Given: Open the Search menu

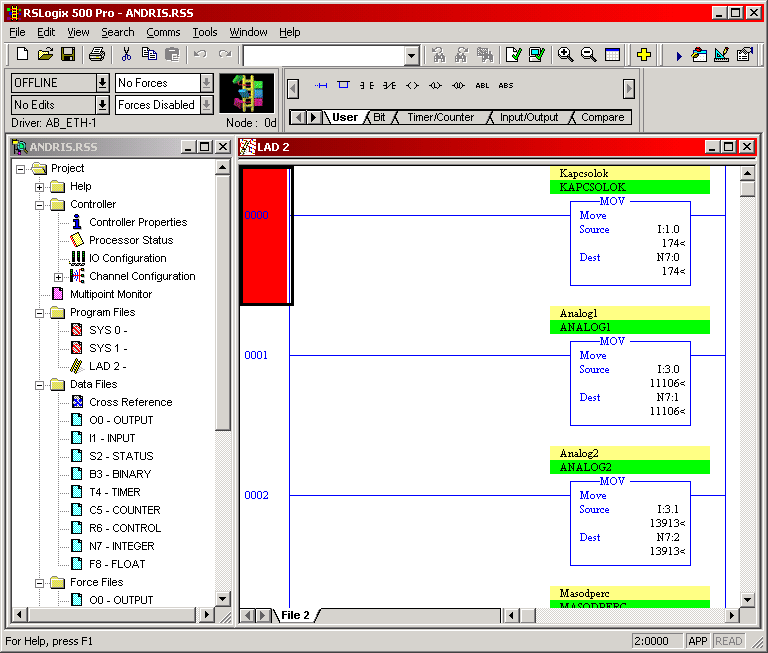Looking at the screenshot, I should [x=118, y=32].
